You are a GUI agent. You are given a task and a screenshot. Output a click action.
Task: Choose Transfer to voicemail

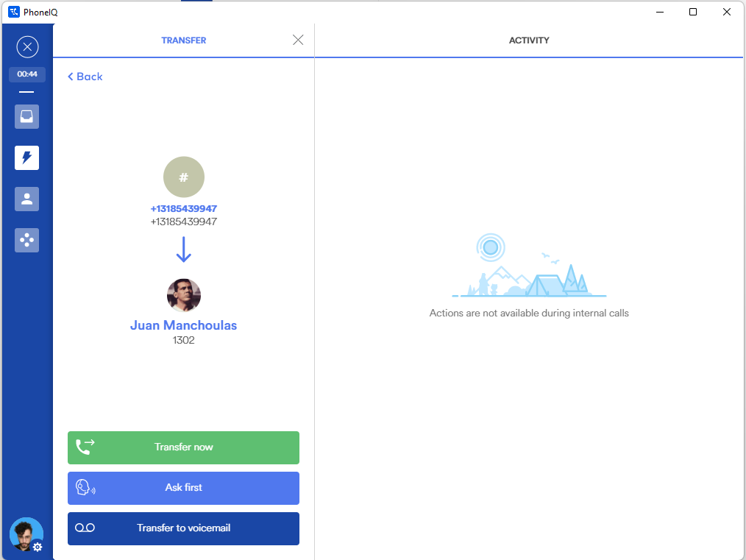184,528
